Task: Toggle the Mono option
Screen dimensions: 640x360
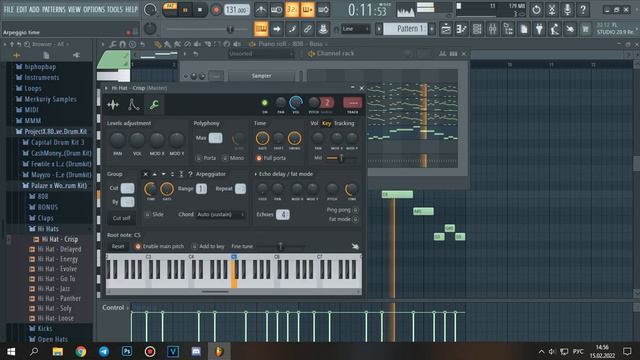Action: (233, 158)
